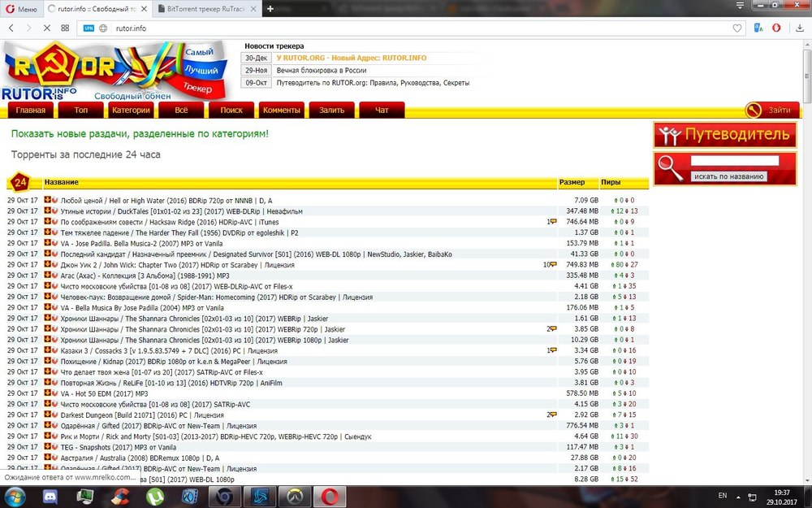
Task: Open comments bubble on Hacksaw Ridge row
Action: coord(553,221)
